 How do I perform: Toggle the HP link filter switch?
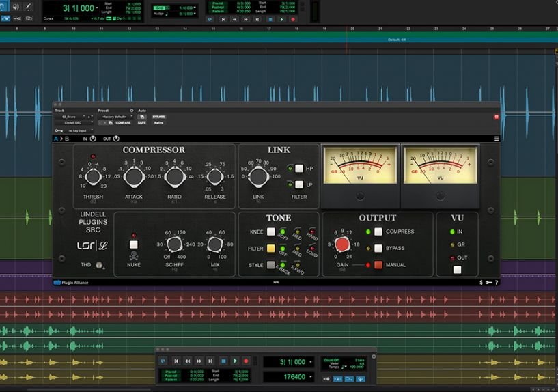pos(299,169)
